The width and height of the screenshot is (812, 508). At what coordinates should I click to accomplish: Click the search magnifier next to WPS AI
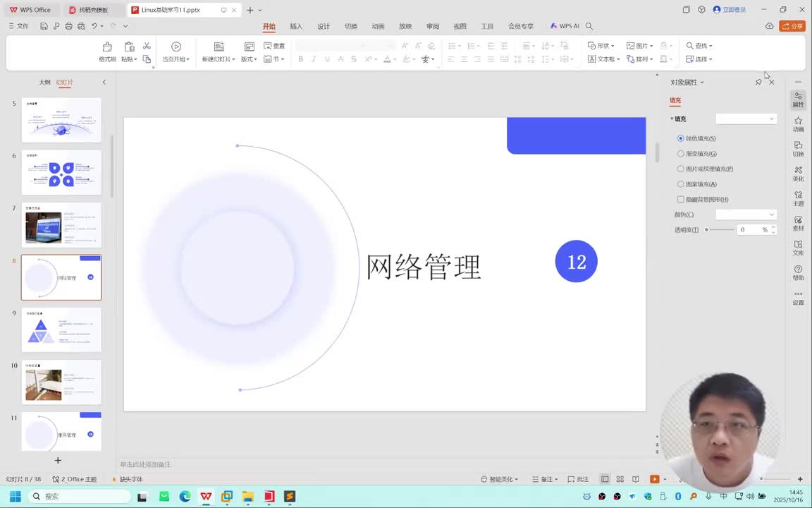pyautogui.click(x=589, y=26)
